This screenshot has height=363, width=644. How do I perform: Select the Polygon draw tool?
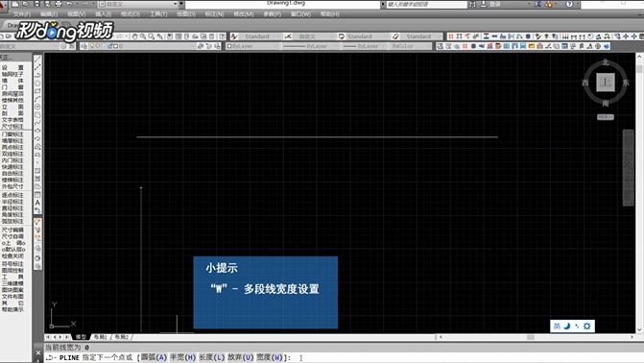pos(37,84)
